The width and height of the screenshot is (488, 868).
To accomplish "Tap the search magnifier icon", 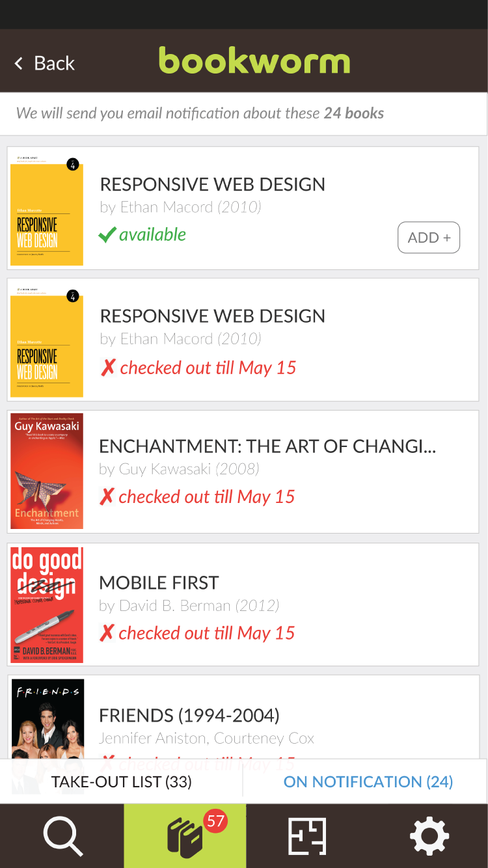I will tap(62, 836).
